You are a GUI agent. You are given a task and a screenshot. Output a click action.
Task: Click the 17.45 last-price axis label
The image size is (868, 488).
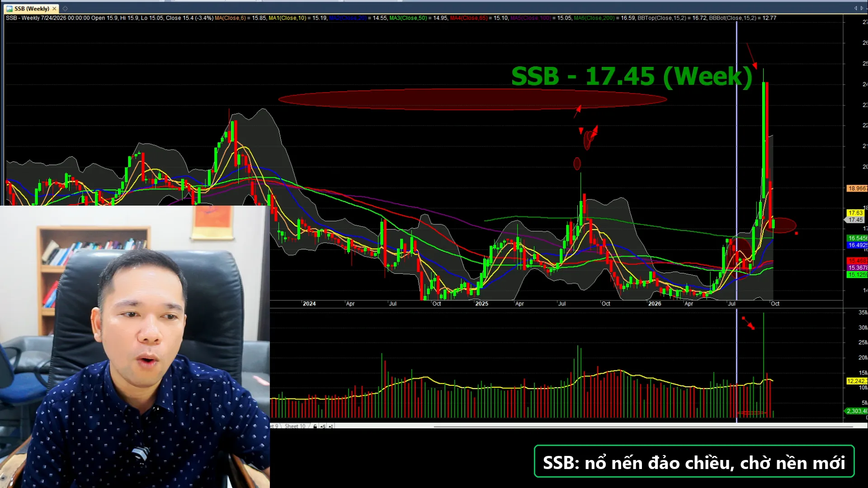pyautogui.click(x=855, y=220)
